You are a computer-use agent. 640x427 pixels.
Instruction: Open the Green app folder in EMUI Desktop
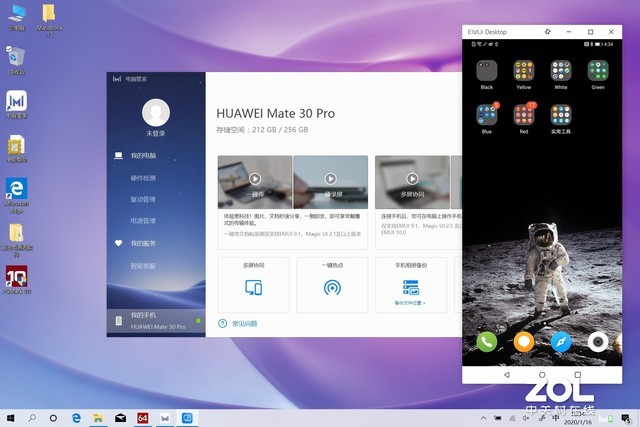click(598, 71)
